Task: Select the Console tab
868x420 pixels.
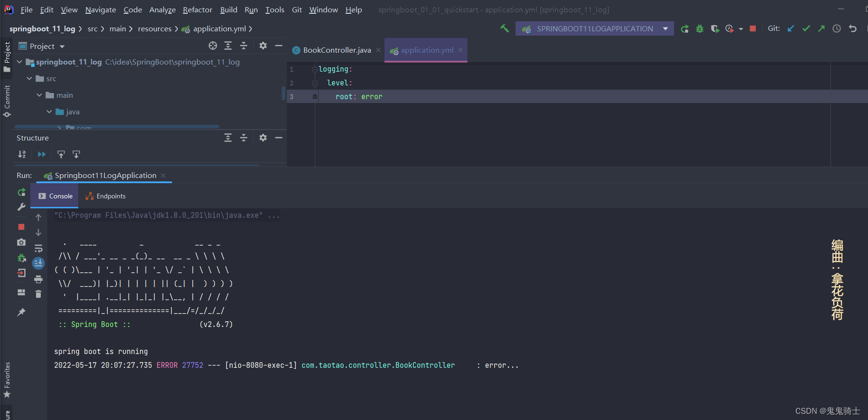Action: tap(55, 196)
